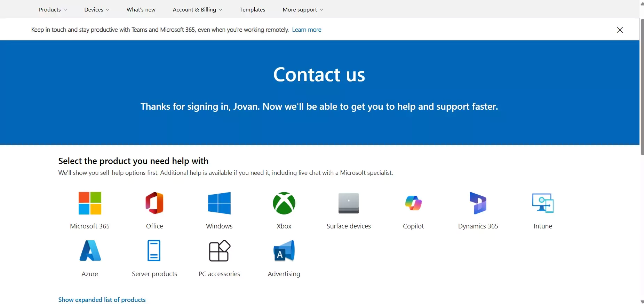Click the Copilot text label
The width and height of the screenshot is (644, 304).
tap(413, 226)
